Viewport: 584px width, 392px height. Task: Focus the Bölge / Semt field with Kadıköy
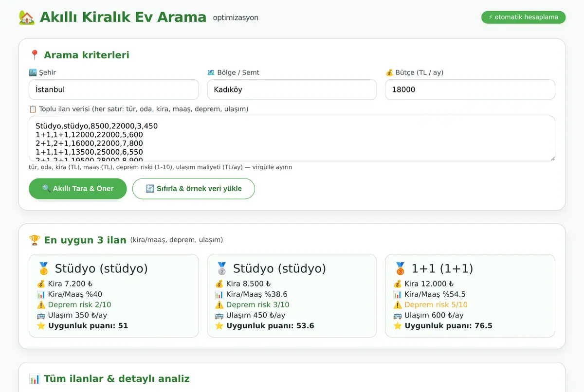coord(292,89)
